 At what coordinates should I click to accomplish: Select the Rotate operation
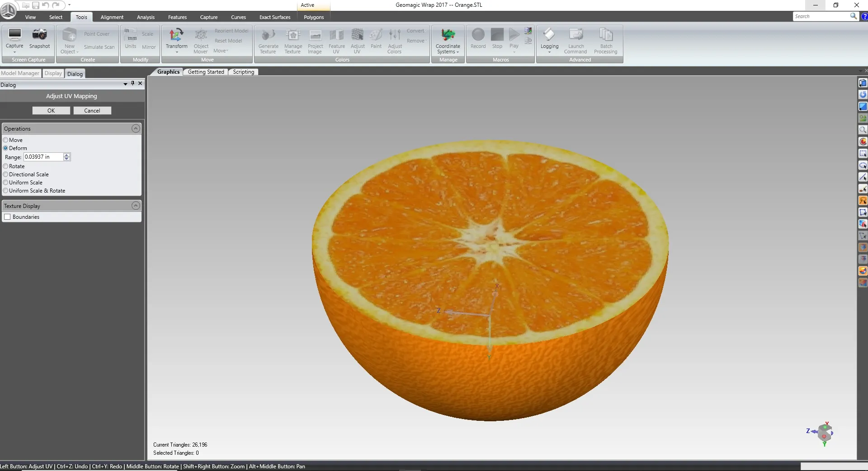coord(5,166)
